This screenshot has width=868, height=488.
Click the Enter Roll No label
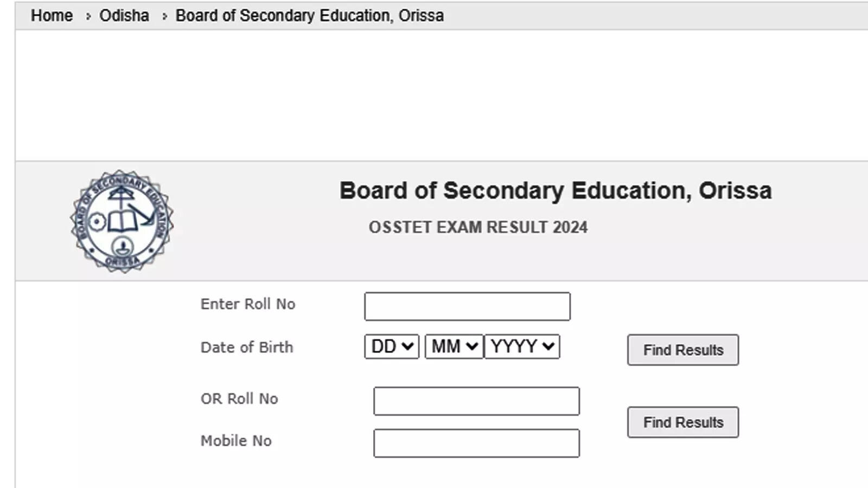pyautogui.click(x=248, y=304)
